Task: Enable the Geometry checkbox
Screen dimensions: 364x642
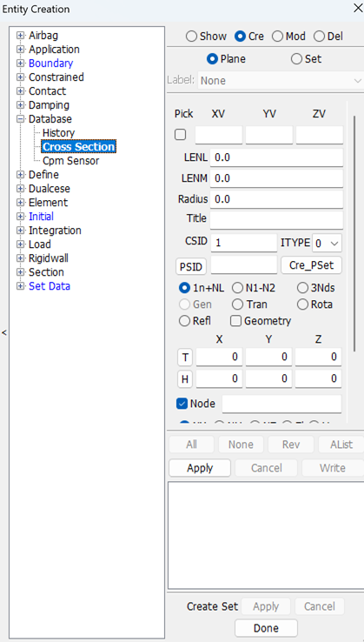Action: pyautogui.click(x=236, y=321)
